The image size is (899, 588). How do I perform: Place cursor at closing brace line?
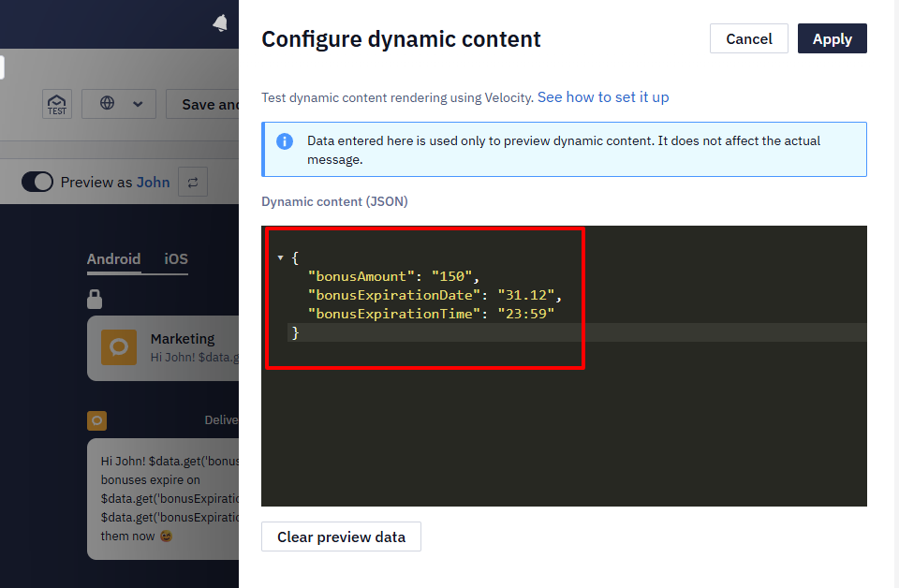pos(577,332)
